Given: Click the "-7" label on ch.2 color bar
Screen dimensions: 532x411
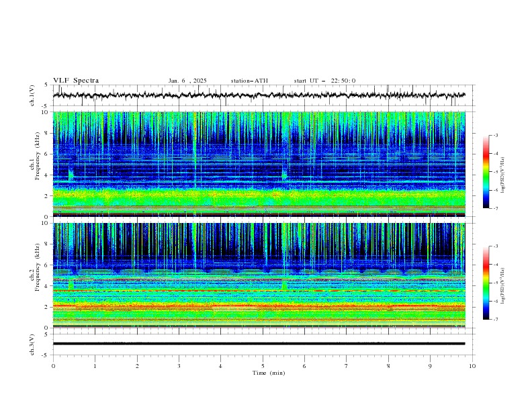Looking at the screenshot, I should point(495,320).
